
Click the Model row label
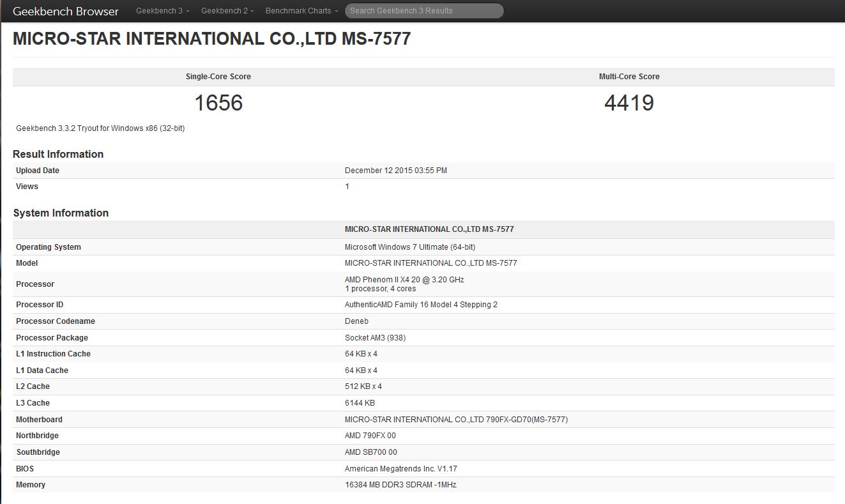click(27, 263)
